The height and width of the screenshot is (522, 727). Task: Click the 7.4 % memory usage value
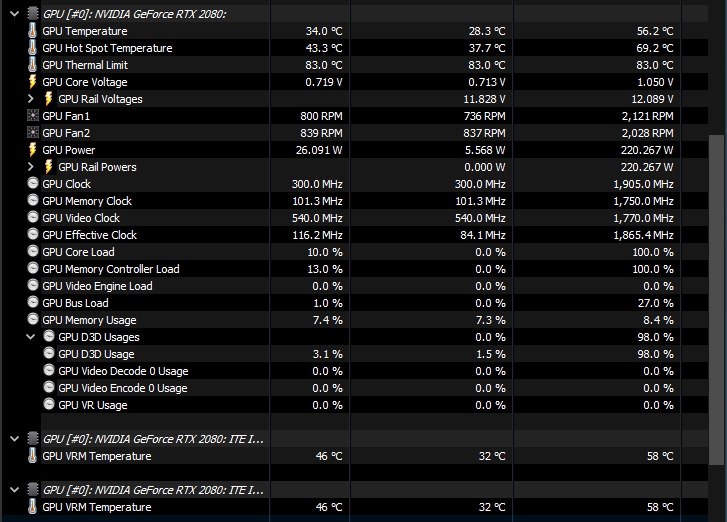click(x=327, y=320)
